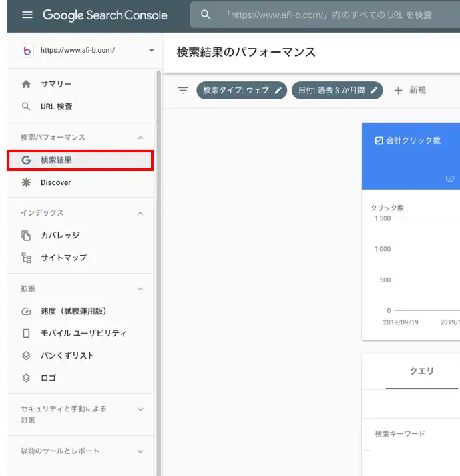Toggle the 合計クリック数 checkbox

(x=379, y=141)
